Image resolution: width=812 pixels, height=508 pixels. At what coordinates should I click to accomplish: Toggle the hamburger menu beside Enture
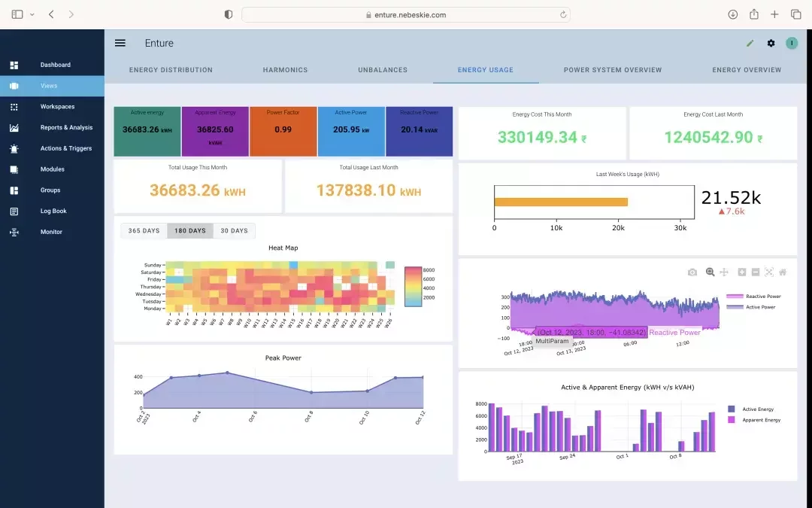(x=120, y=43)
